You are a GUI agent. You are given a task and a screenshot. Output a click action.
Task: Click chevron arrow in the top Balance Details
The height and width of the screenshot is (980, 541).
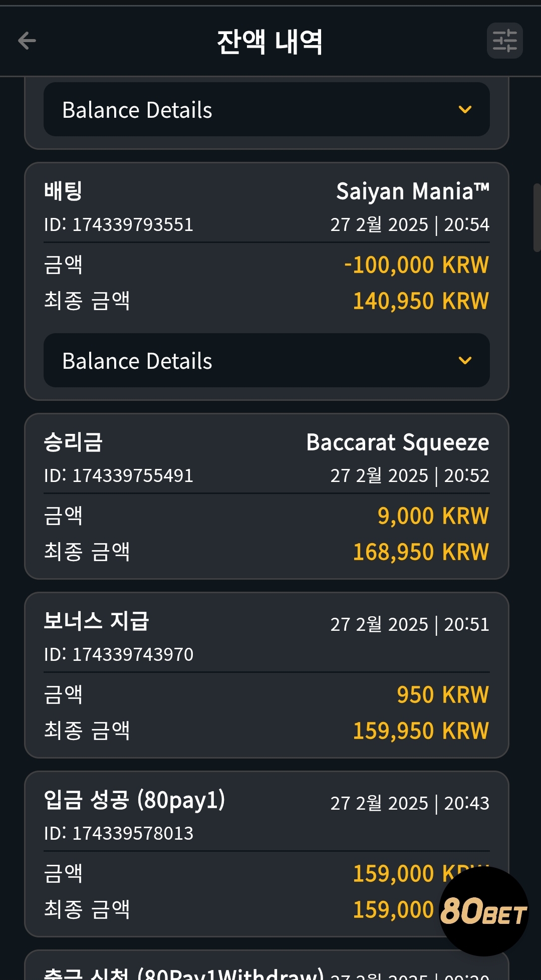pyautogui.click(x=465, y=109)
